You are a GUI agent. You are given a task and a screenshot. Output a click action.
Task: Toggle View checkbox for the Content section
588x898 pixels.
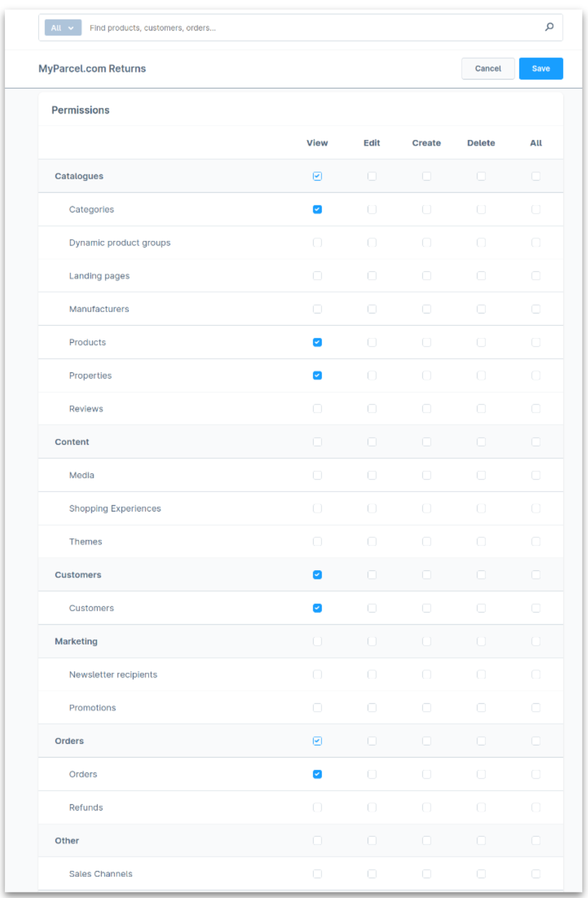pos(318,442)
